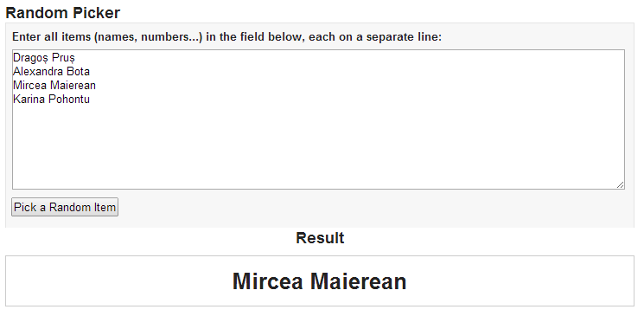The width and height of the screenshot is (644, 316).
Task: Click the Random Picker heading
Action: point(63,13)
